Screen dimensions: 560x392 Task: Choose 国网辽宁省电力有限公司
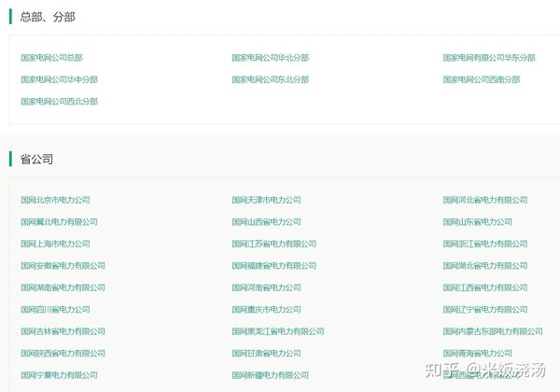click(x=485, y=310)
